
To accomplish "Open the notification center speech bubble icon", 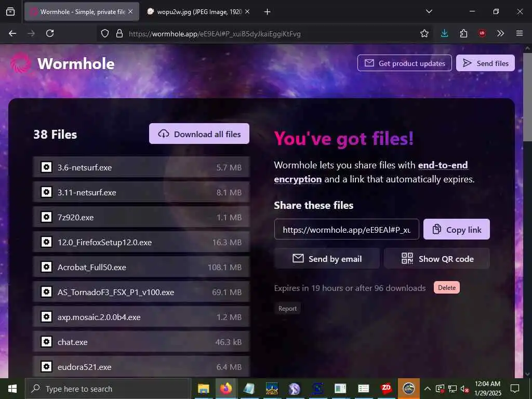I will click(x=515, y=389).
